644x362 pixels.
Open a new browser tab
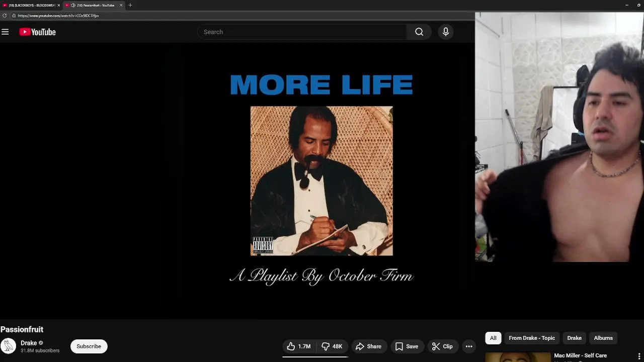click(x=130, y=5)
